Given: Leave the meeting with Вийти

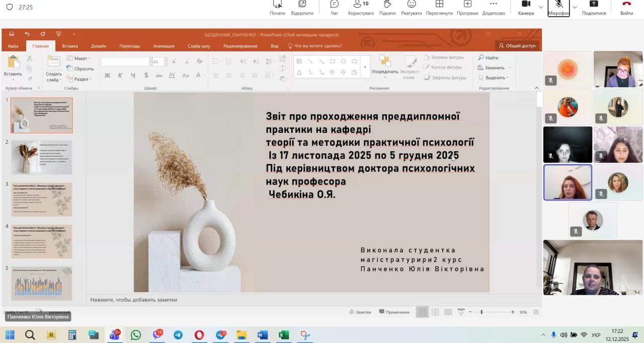Looking at the screenshot, I should [x=626, y=8].
